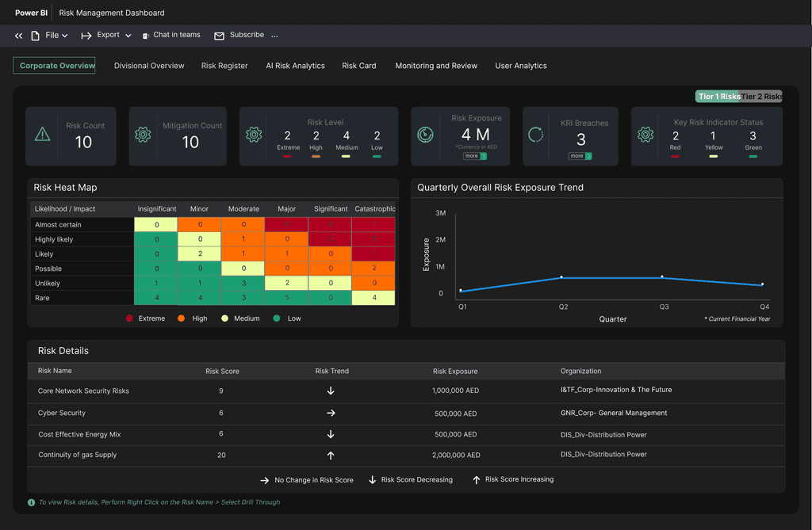Image resolution: width=812 pixels, height=530 pixels.
Task: Click the KRI Breaches circular refresh icon
Action: (536, 135)
